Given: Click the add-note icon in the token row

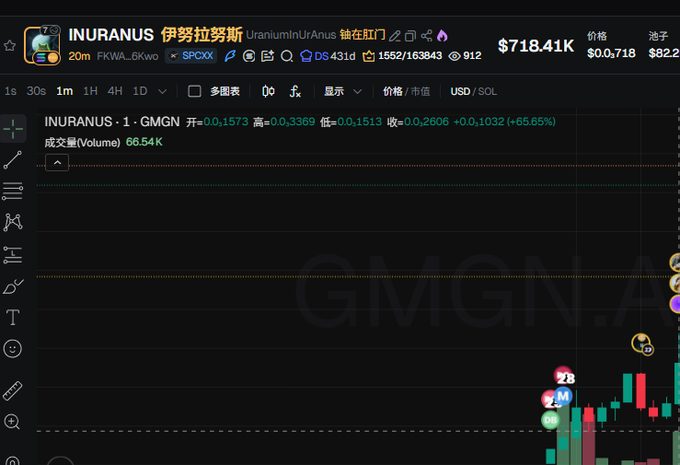Looking at the screenshot, I should point(268,56).
